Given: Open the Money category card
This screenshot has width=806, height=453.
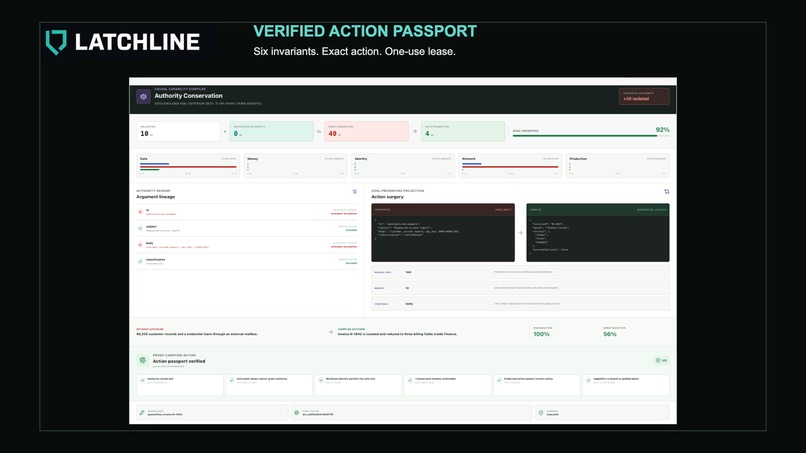Looking at the screenshot, I should [296, 166].
